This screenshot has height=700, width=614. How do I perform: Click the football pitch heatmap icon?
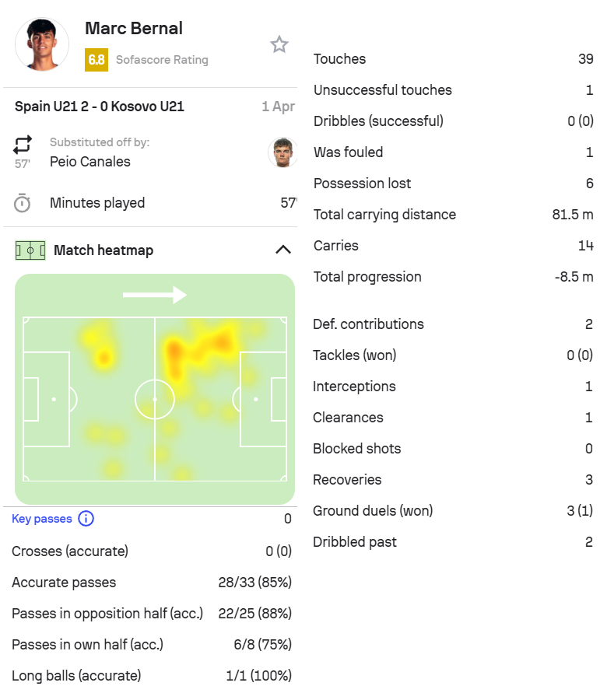[30, 250]
